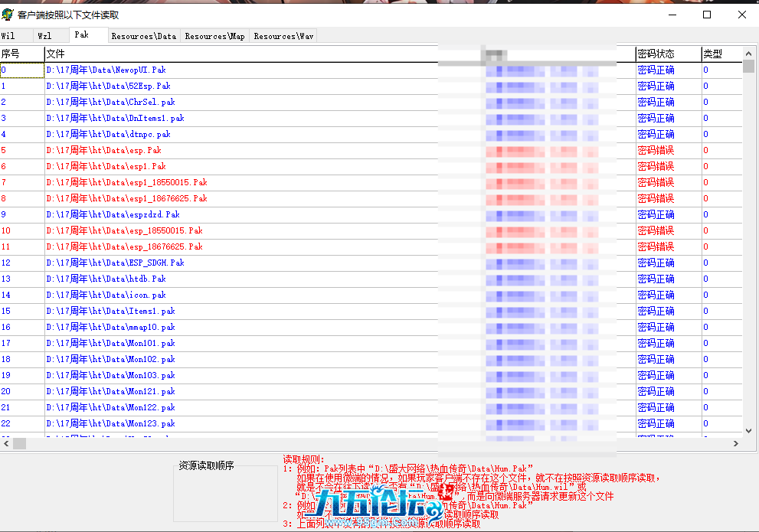Click the vertical scrollbar down arrow
The height and width of the screenshot is (532, 759).
[748, 430]
